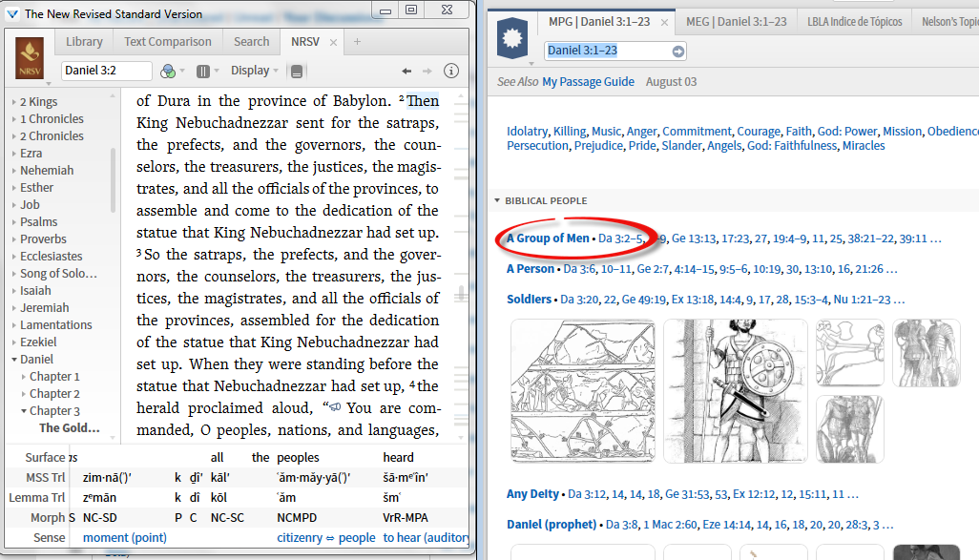Open the Soldiers entry link
This screenshot has width=979, height=560.
tap(529, 299)
